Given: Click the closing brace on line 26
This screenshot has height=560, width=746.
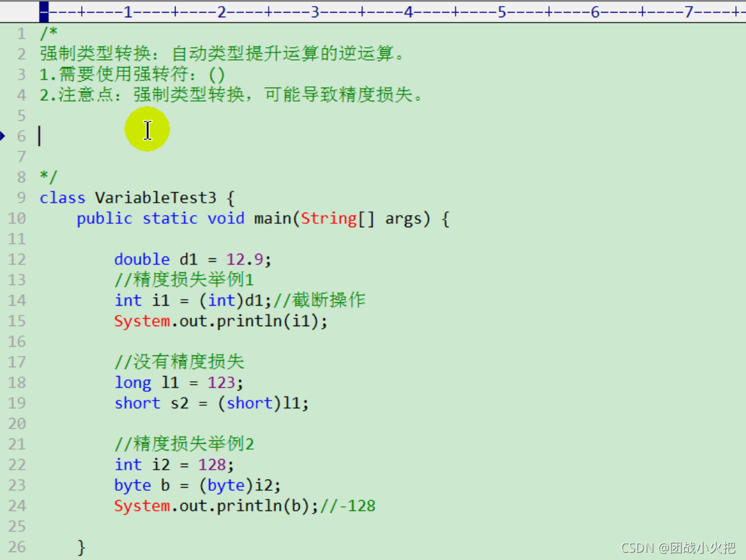Looking at the screenshot, I should tap(82, 546).
